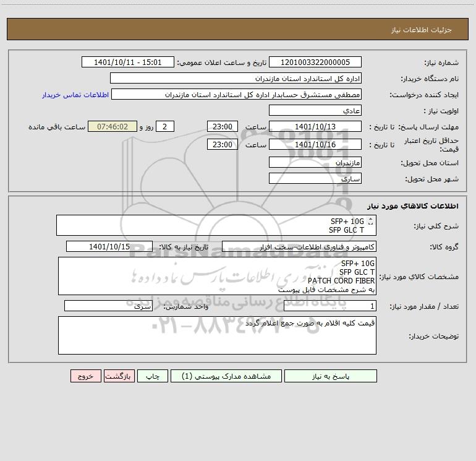The height and width of the screenshot is (461, 476).
Task: Click the goods group field کامپیوتر و فناوری اطلاعات
Action: coord(299,246)
